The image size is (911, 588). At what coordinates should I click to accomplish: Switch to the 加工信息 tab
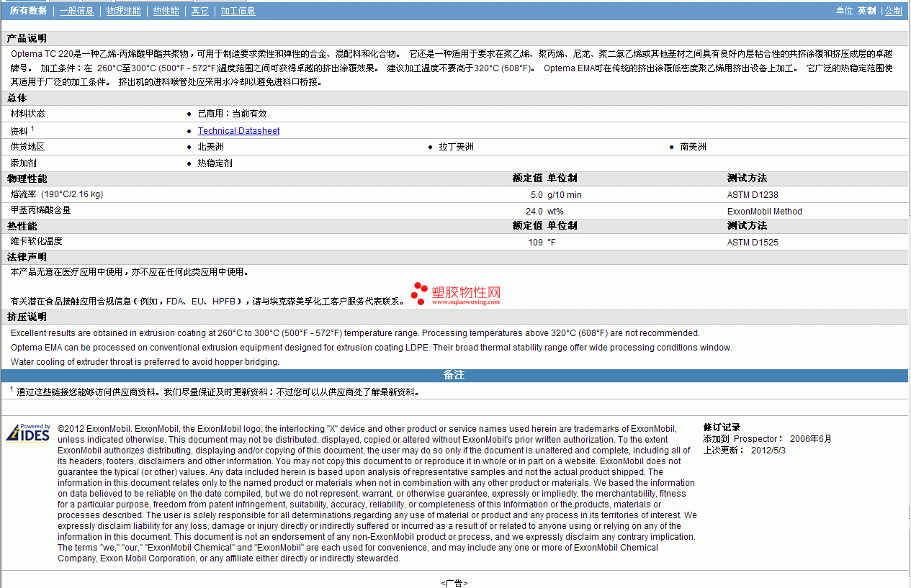pos(238,11)
